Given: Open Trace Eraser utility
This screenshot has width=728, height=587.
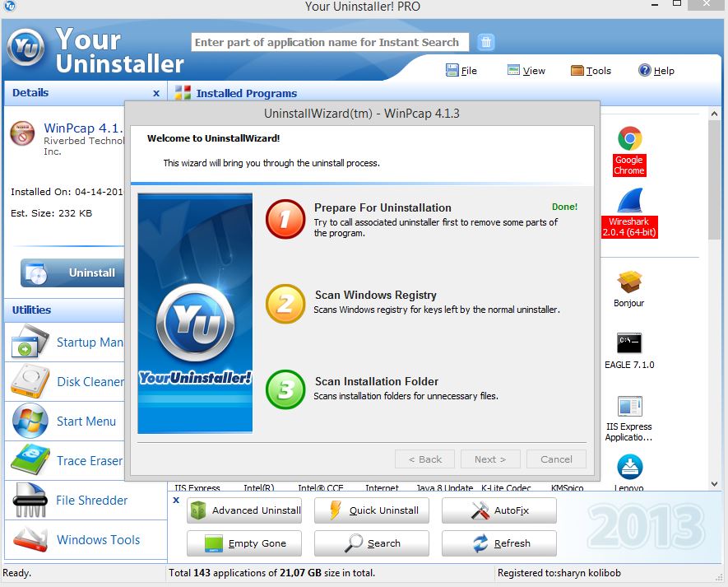Looking at the screenshot, I should coord(65,460).
